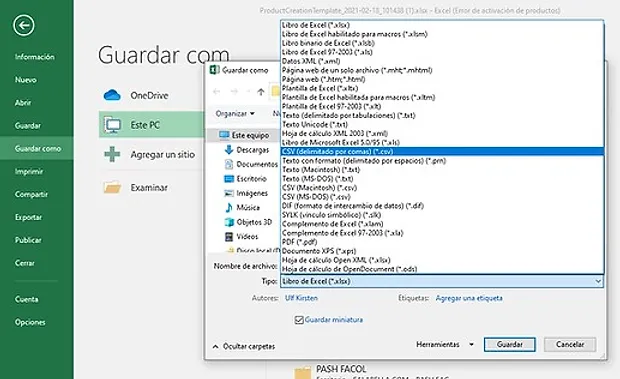Select Documento XPS (*.xps) option
620x379 pixels.
(442, 251)
